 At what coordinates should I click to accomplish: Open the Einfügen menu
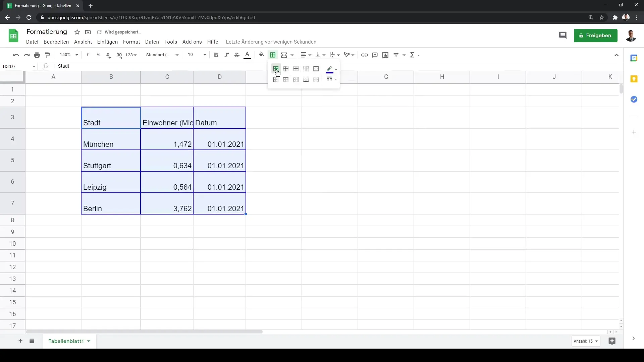pyautogui.click(x=108, y=42)
